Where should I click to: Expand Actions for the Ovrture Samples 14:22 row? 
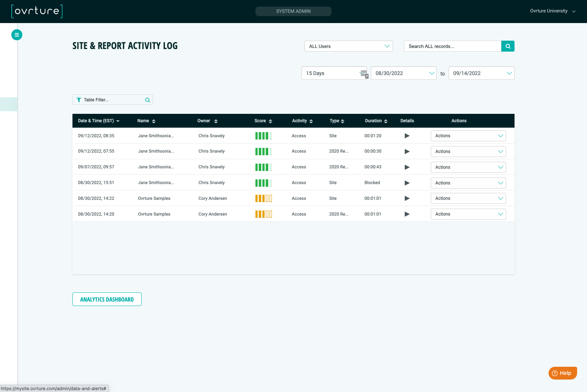[x=468, y=198]
